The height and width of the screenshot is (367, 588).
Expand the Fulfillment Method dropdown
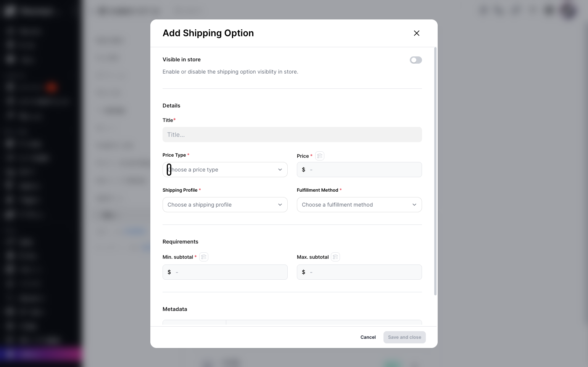(x=359, y=205)
